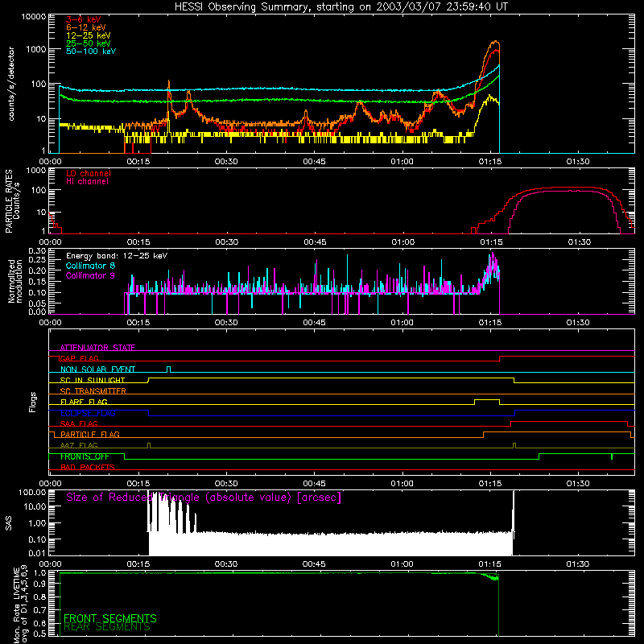Viewport: 644px width, 644px height.
Task: Click the Size of Reduced Triangle caption
Action: coord(204,497)
